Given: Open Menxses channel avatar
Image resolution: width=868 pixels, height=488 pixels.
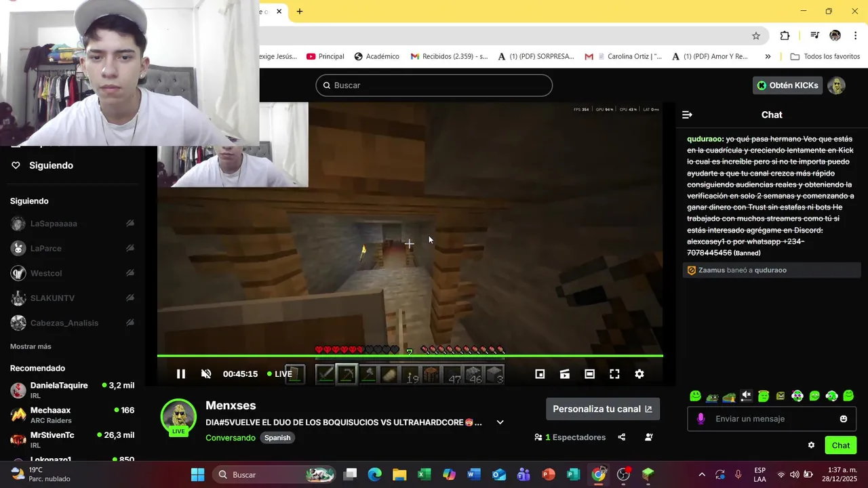Looking at the screenshot, I should 178,416.
